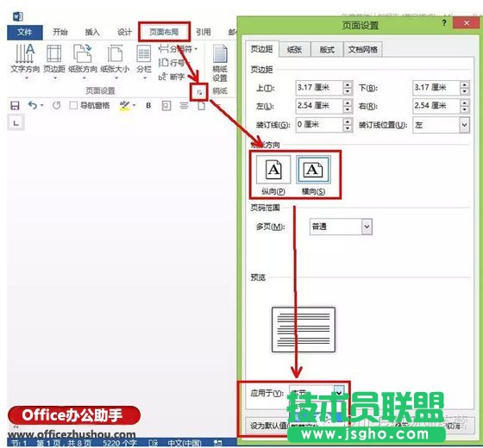Click the proofing icon in status bar
The image size is (483, 448).
click(x=154, y=444)
